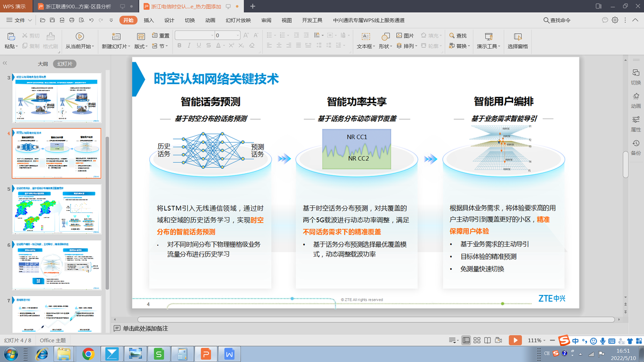Switch to slide sorter view

point(477,341)
